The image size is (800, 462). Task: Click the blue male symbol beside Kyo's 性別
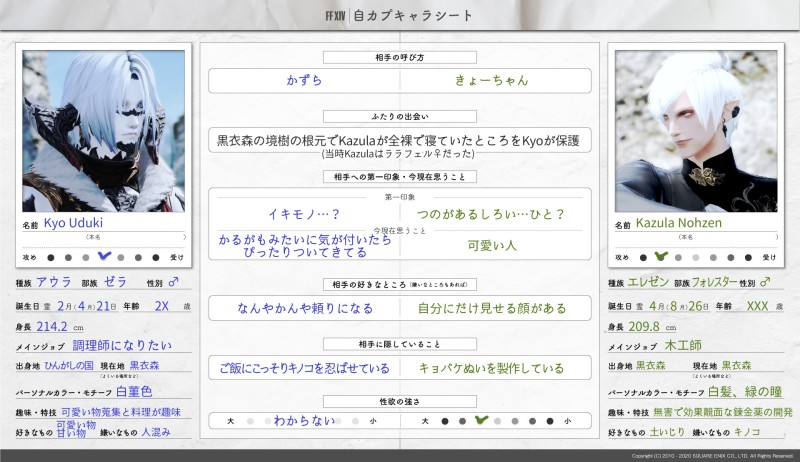click(173, 281)
